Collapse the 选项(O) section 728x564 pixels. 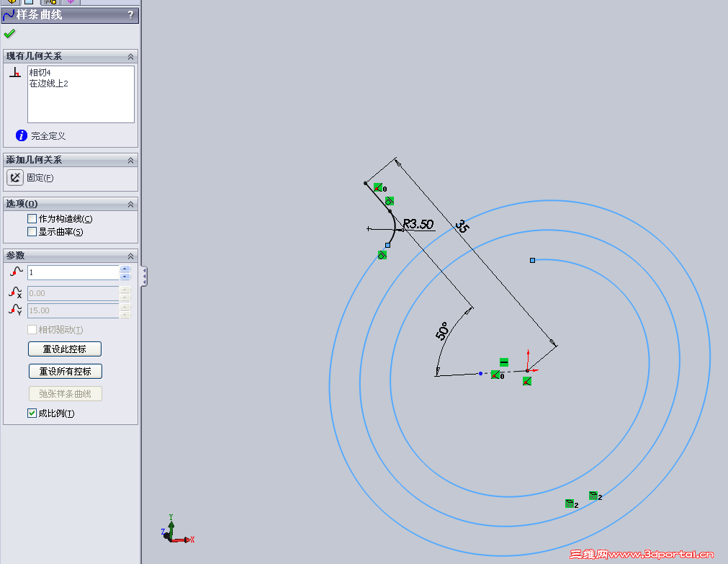130,204
